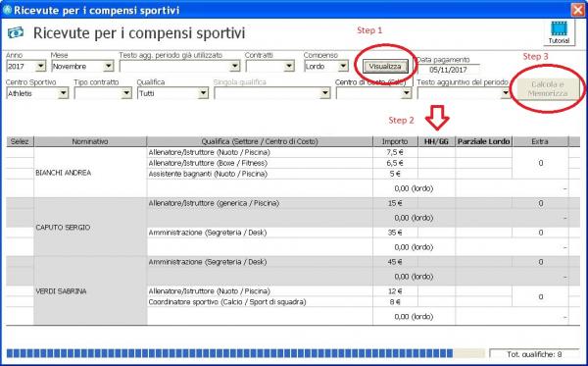Open the Tutorial video icon
The width and height of the screenshot is (588, 366).
(x=559, y=32)
